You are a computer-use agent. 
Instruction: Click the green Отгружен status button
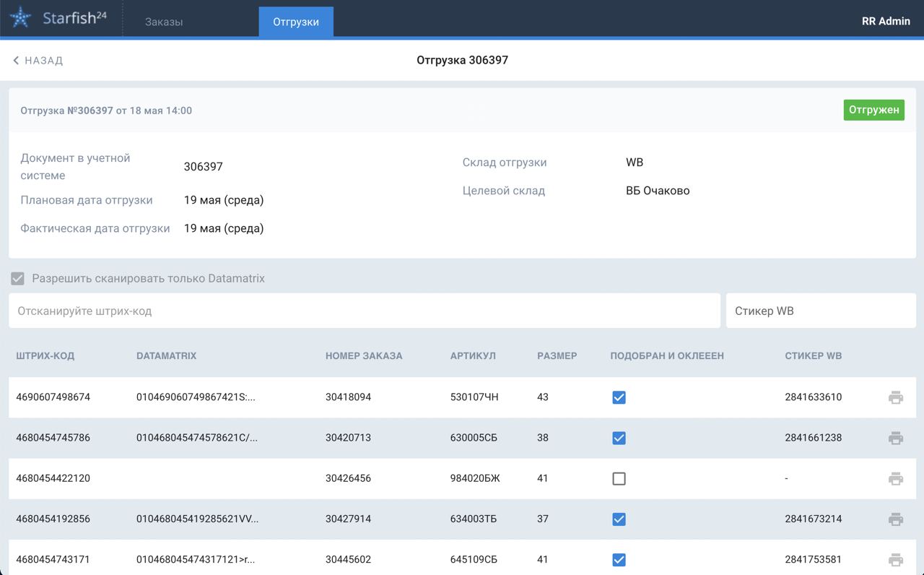coord(873,110)
